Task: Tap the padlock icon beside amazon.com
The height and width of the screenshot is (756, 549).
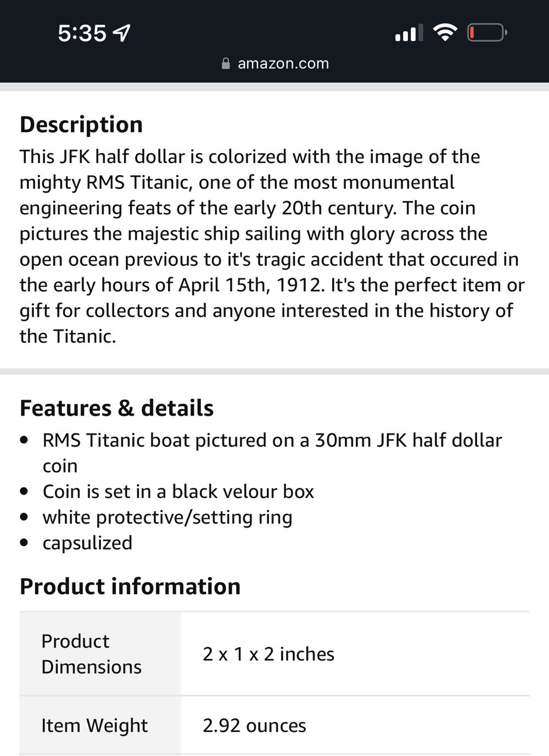Action: (x=226, y=63)
